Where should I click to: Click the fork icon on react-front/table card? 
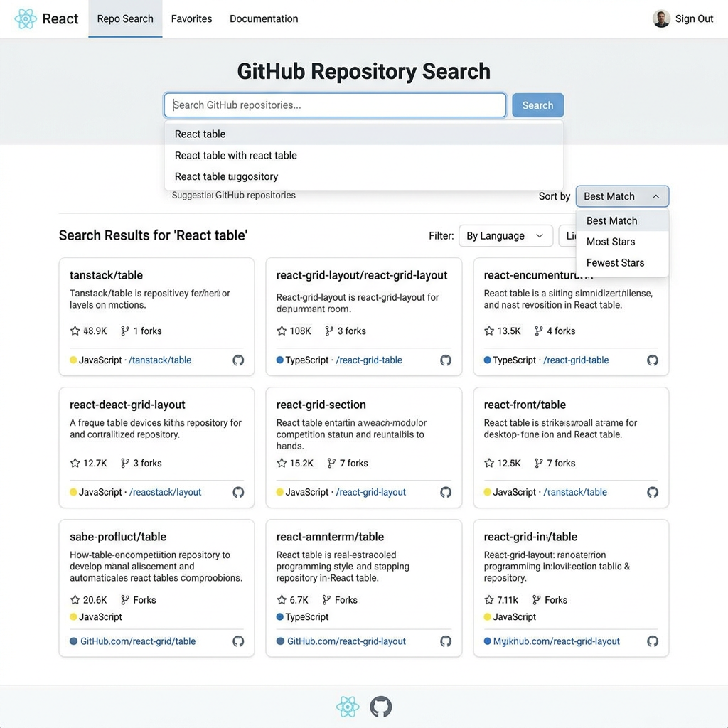point(538,463)
